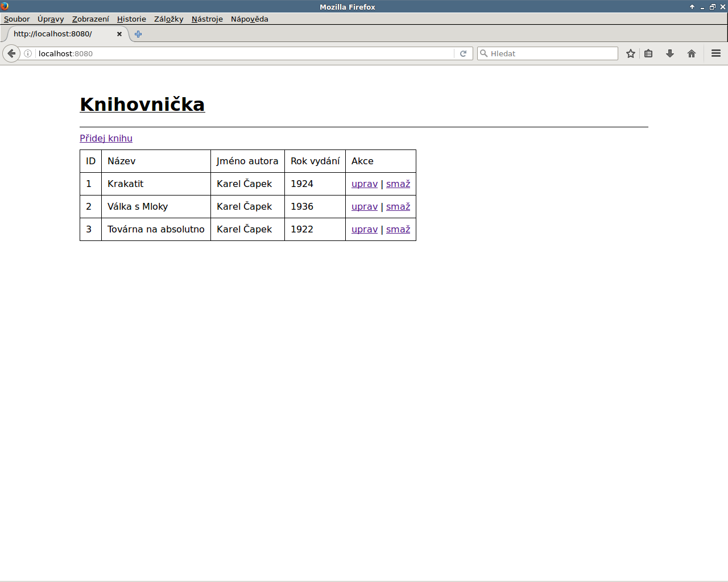Viewport: 728px width, 582px height.
Task: Open a new tab with the plus button
Action: 138,34
